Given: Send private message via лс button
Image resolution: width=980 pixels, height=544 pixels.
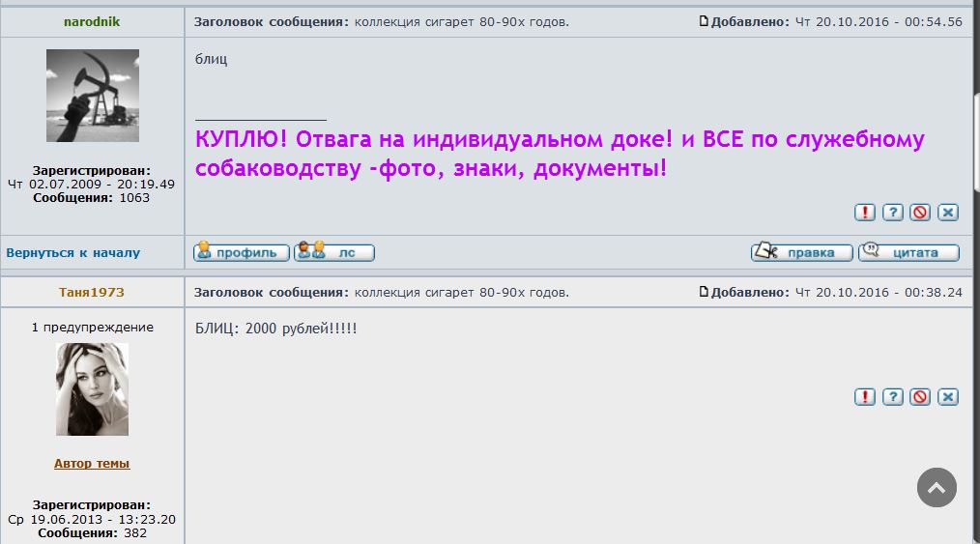Looking at the screenshot, I should tap(334, 252).
